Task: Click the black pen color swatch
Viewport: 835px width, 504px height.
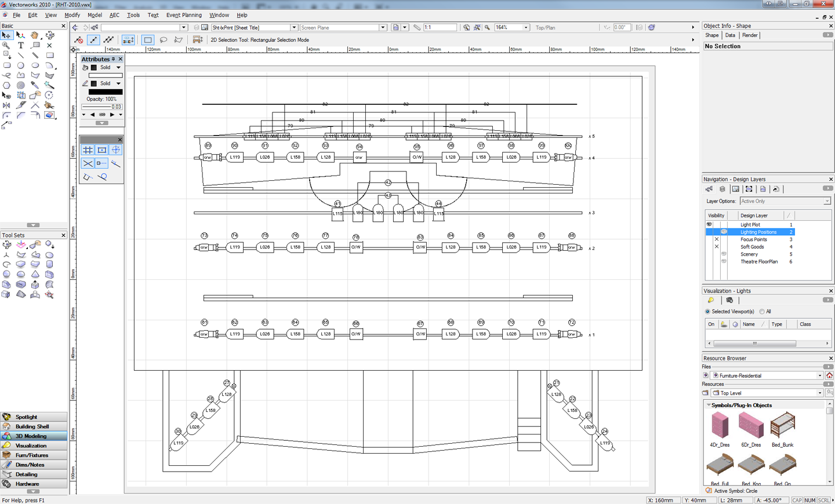Action: [x=105, y=92]
